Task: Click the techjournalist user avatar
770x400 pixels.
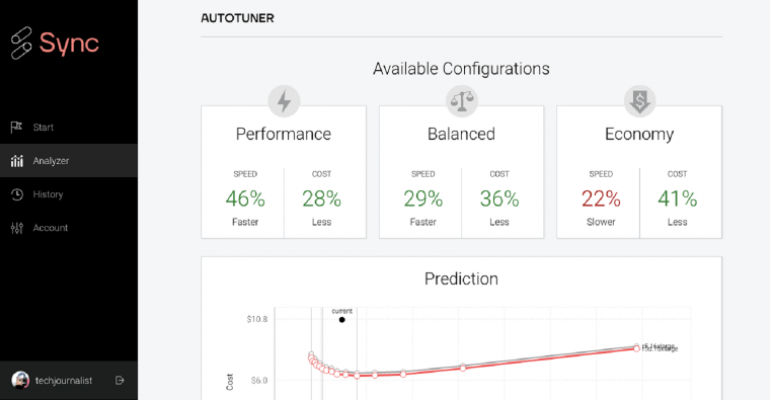Action: [x=20, y=380]
